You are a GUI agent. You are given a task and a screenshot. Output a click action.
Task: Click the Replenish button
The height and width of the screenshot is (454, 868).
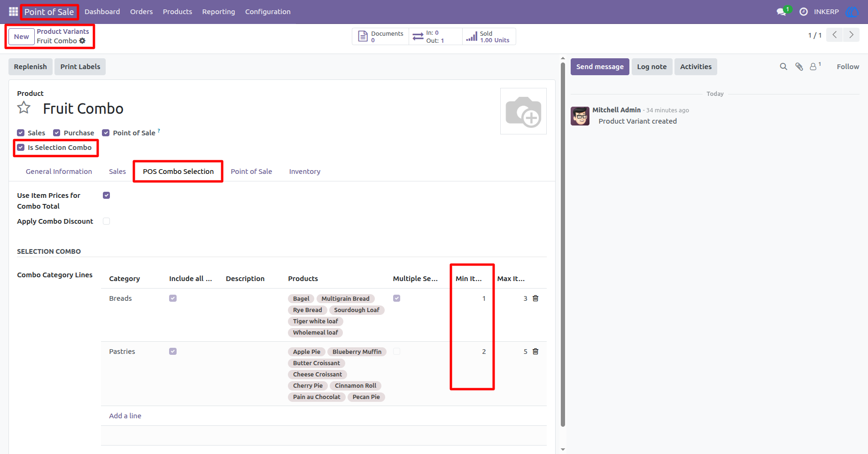pos(31,67)
